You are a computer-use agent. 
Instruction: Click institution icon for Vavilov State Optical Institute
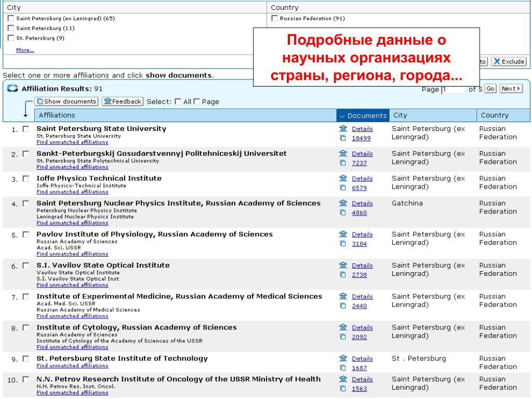[x=343, y=265]
